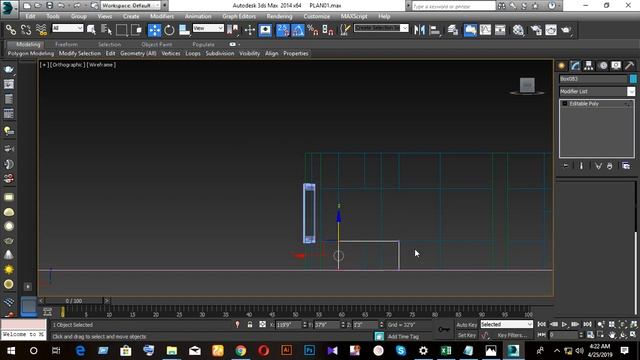Click the Align tool icon
Image resolution: width=640 pixels, height=360 pixels.
(435, 30)
